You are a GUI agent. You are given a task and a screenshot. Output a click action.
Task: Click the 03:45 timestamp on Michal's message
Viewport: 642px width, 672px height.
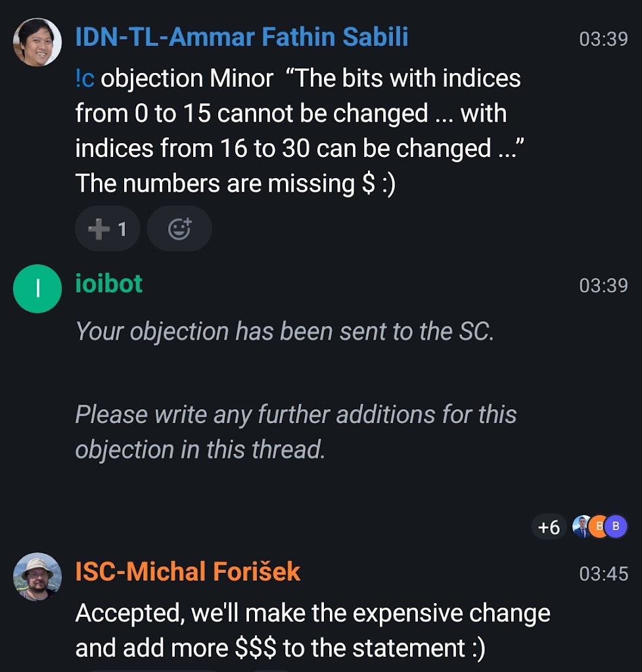pyautogui.click(x=603, y=573)
